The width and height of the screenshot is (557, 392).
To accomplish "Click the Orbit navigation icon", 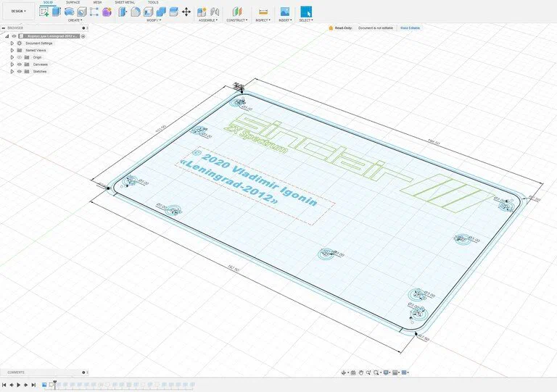I will pos(344,372).
